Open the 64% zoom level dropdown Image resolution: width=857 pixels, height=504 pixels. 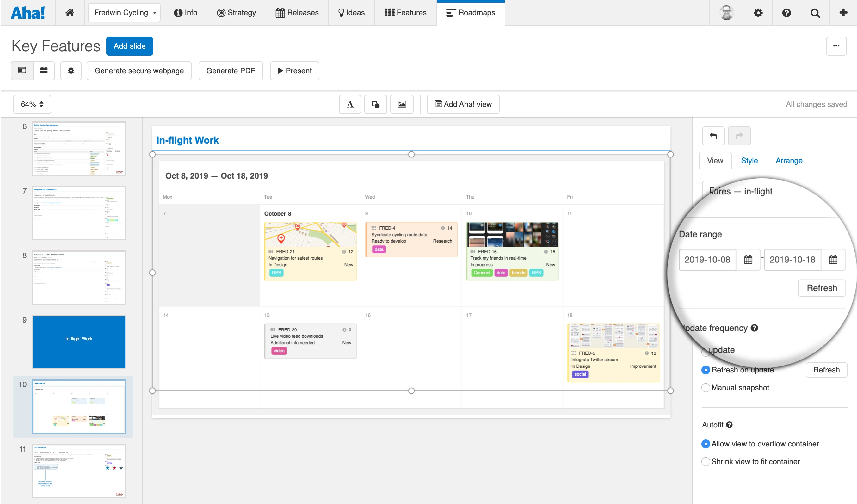pyautogui.click(x=32, y=104)
